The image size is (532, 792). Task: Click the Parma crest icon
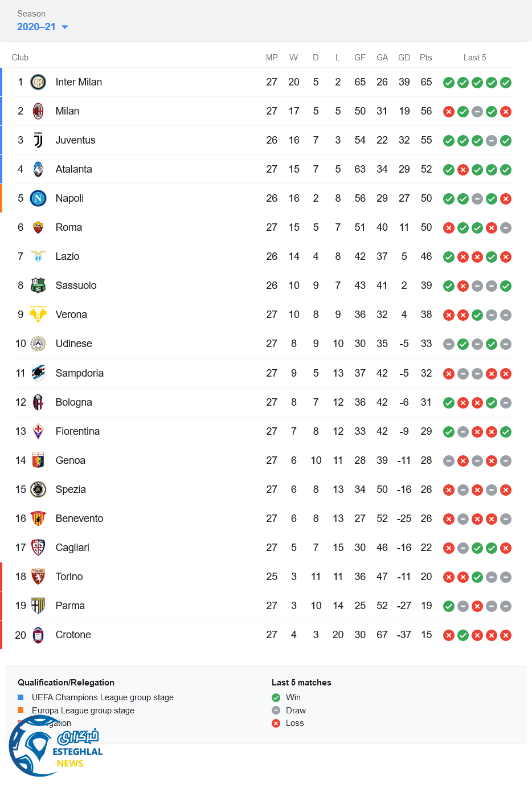pos(38,606)
